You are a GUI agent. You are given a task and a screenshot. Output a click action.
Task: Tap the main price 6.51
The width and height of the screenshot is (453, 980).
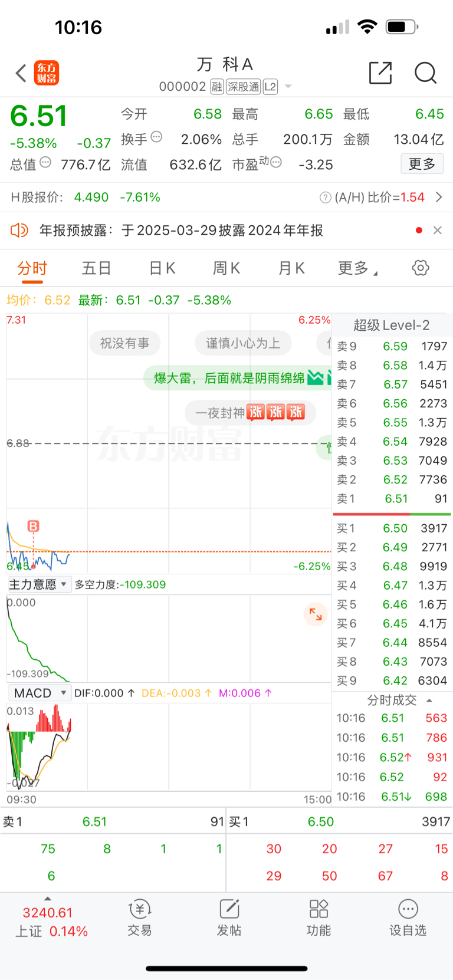point(39,116)
